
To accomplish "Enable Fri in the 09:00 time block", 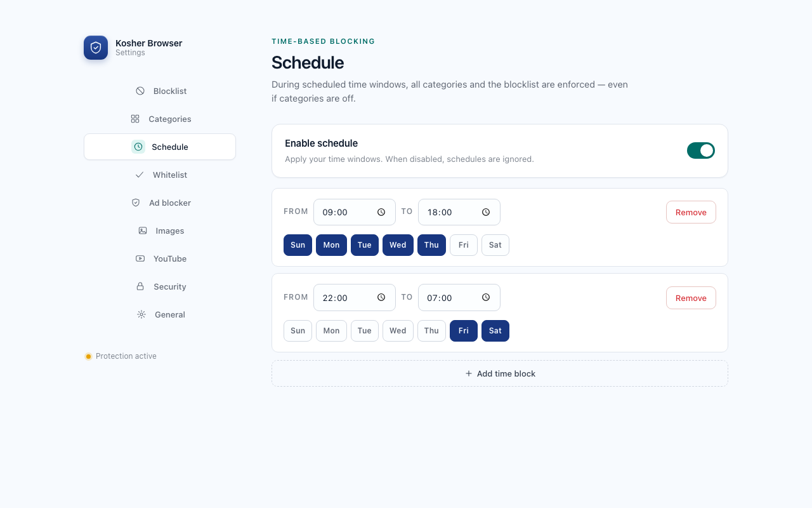I will (464, 245).
